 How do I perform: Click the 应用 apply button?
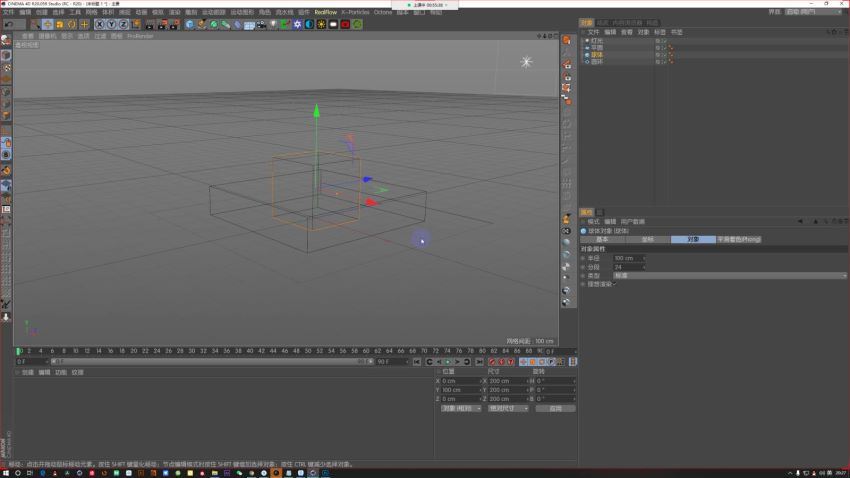point(555,408)
